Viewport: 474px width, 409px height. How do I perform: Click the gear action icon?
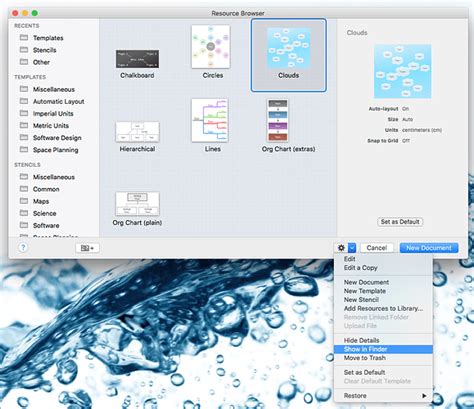(x=341, y=248)
